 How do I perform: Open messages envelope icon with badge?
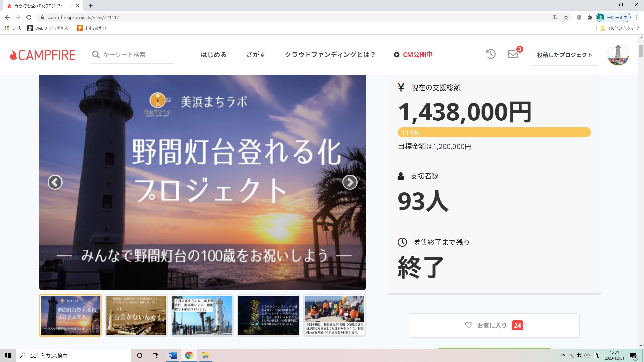click(513, 54)
